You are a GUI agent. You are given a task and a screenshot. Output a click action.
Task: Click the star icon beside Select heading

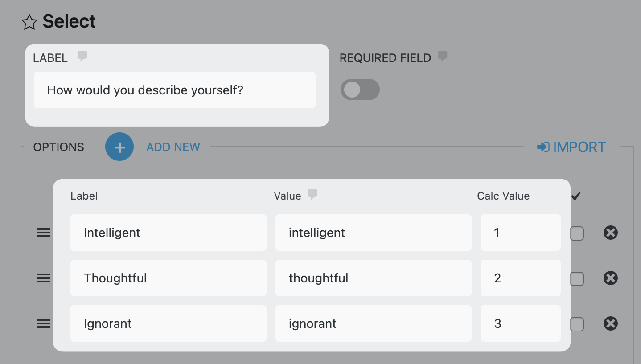pyautogui.click(x=29, y=22)
